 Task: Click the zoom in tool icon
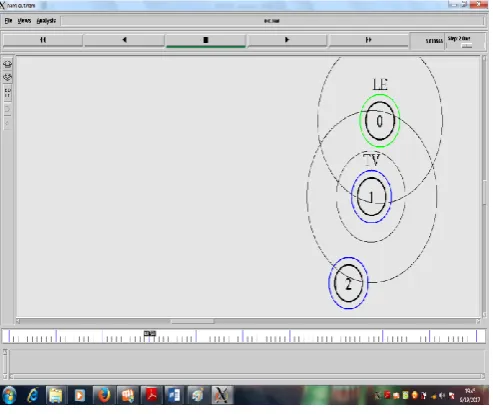pos(7,64)
